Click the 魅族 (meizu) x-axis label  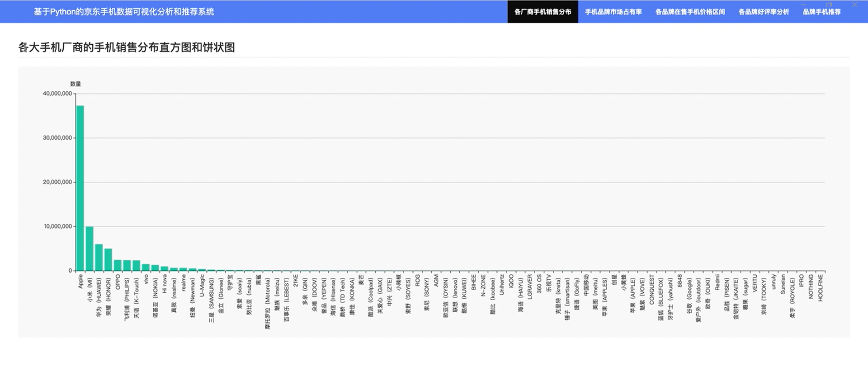tap(277, 294)
